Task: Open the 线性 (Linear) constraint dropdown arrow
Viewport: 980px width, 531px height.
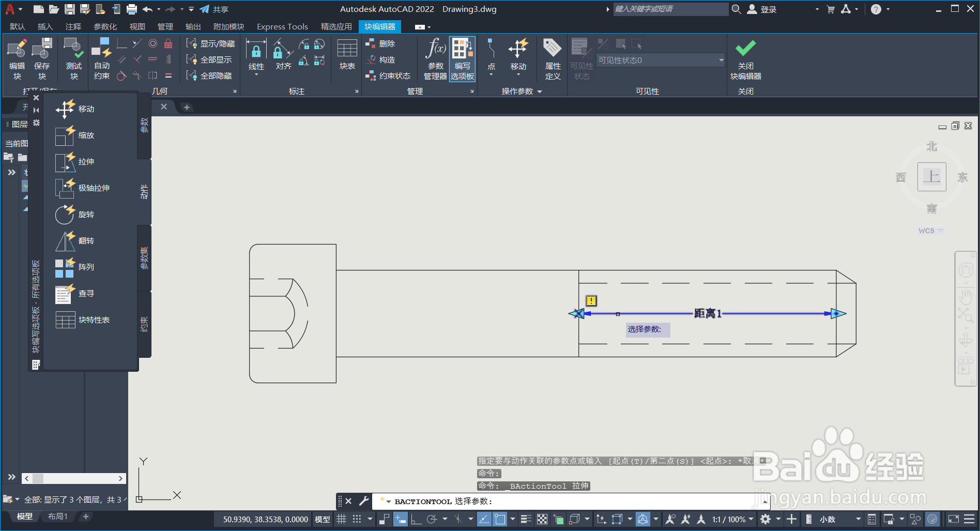Action: [256, 75]
